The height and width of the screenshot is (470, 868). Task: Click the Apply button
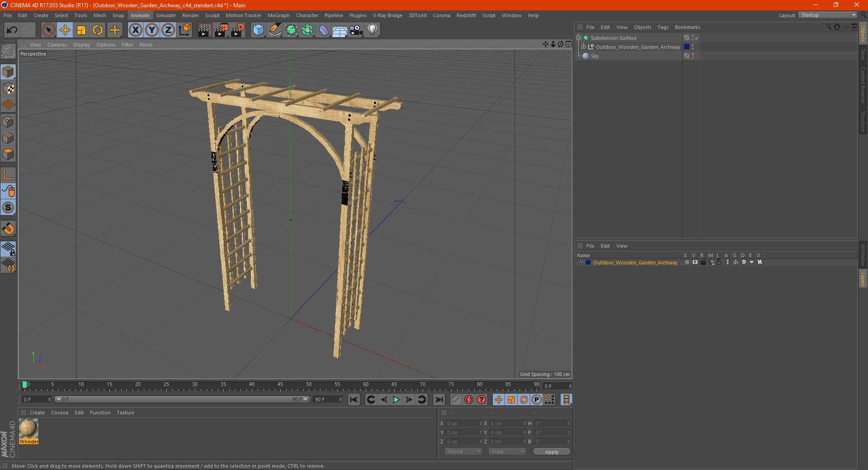(x=552, y=451)
